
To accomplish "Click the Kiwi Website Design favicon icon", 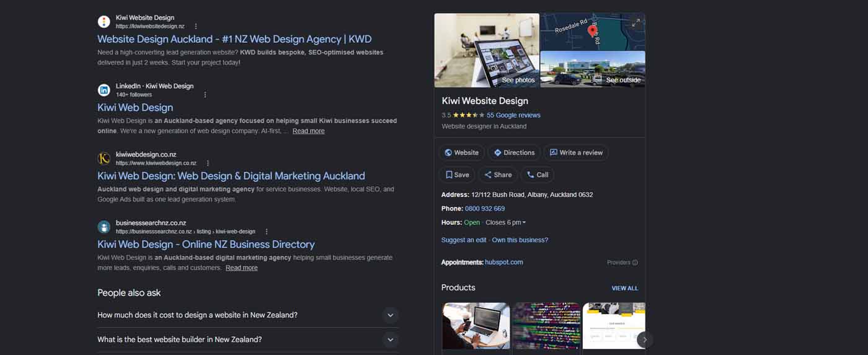I will point(104,22).
